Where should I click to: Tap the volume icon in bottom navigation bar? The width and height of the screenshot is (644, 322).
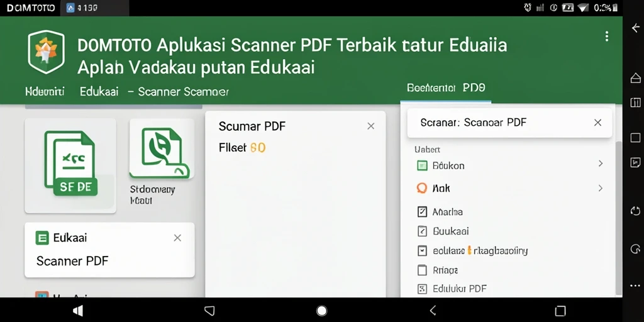(77, 311)
